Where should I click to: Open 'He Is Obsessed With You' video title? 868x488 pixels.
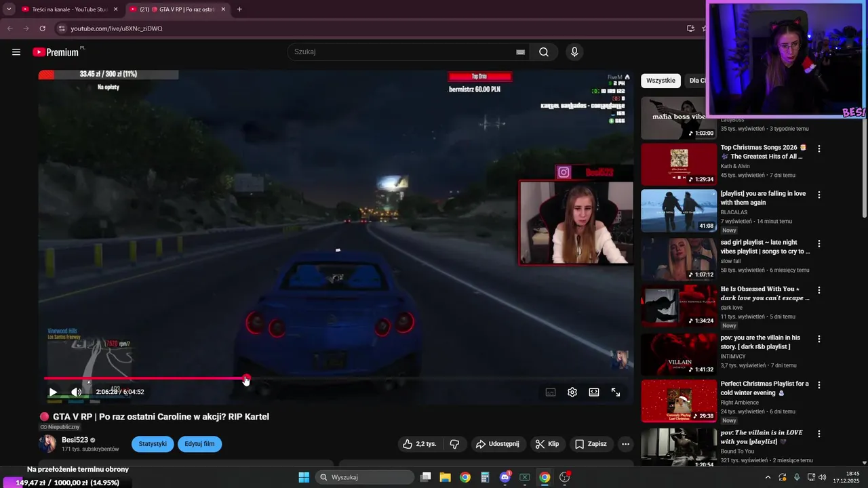point(765,293)
